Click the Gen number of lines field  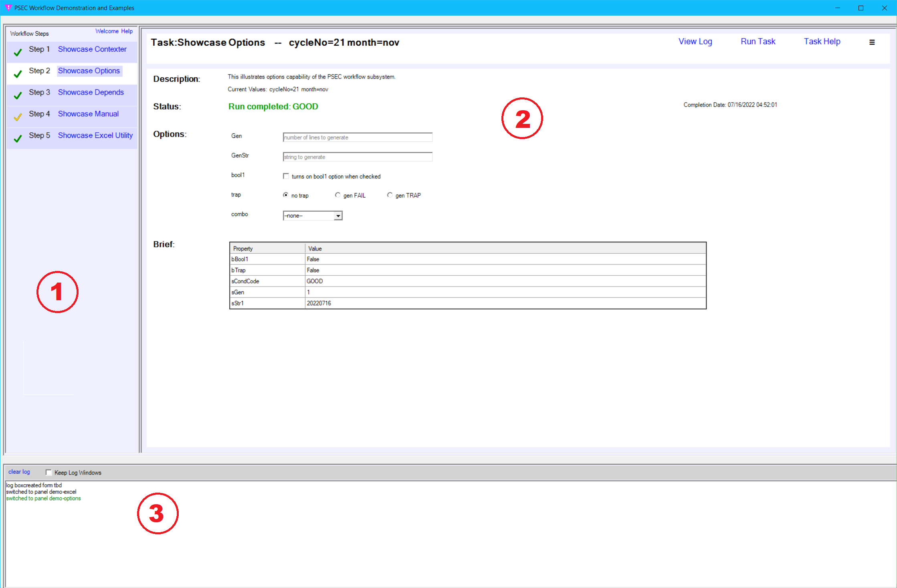pos(357,137)
